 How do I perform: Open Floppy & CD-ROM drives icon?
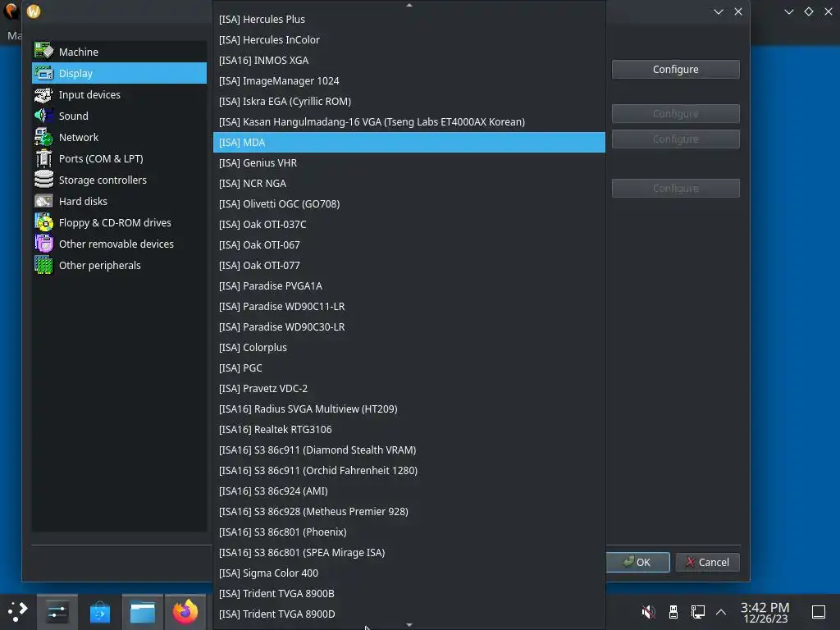click(x=44, y=222)
